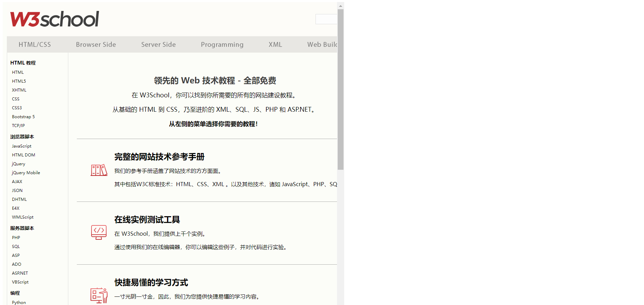
Task: Click the W3school logo
Action: [55, 19]
